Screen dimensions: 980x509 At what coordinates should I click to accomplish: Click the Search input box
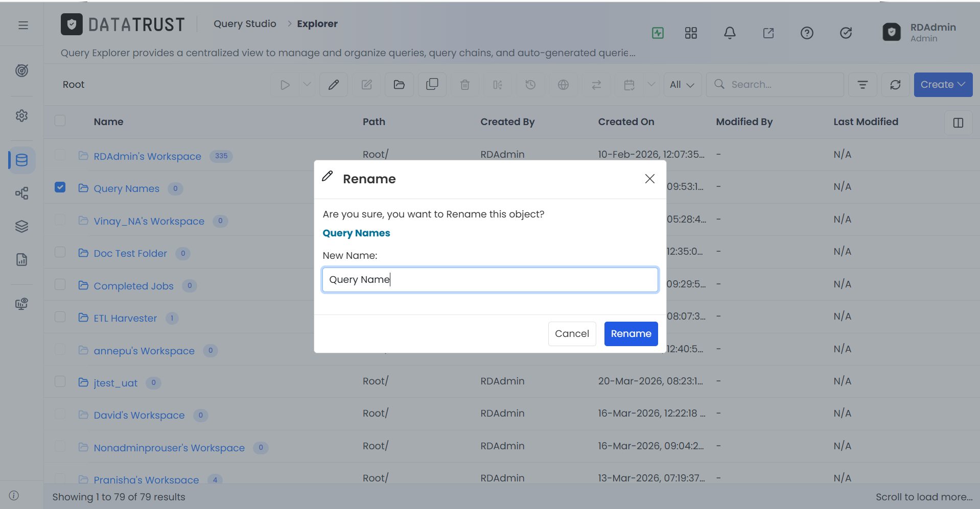coord(775,85)
